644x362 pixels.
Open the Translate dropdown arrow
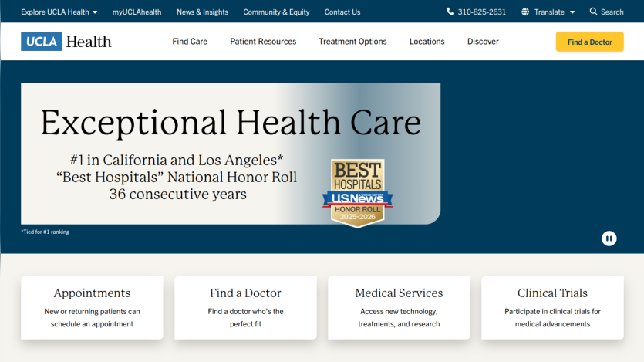point(572,12)
